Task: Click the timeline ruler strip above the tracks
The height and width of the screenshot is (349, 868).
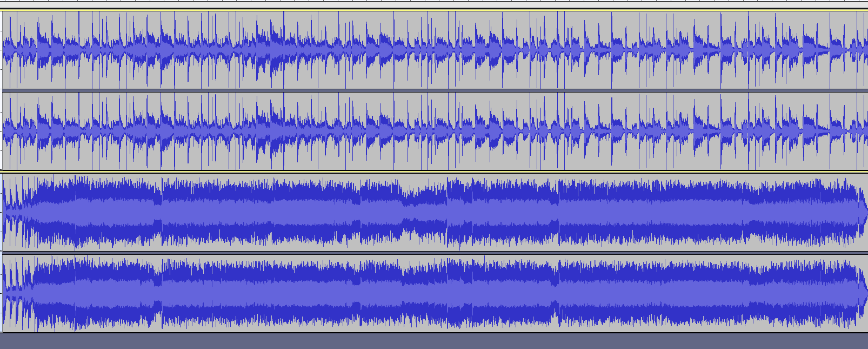Action: (x=434, y=4)
